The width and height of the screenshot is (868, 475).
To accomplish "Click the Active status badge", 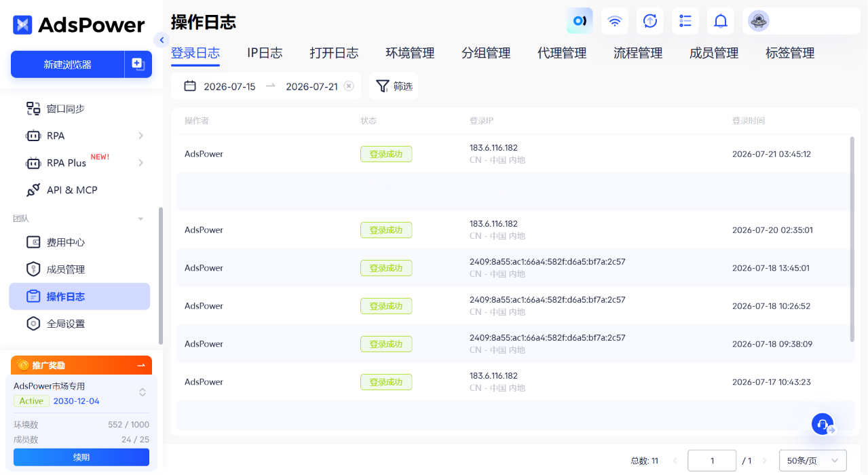I will click(31, 401).
